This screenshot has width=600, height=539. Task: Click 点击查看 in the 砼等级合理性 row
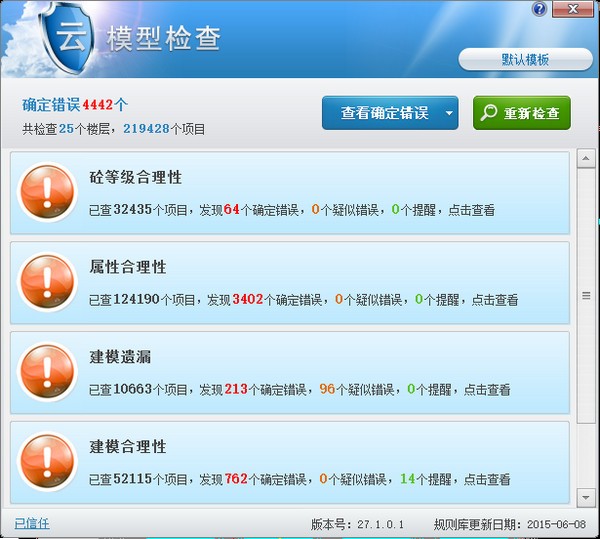[470, 210]
